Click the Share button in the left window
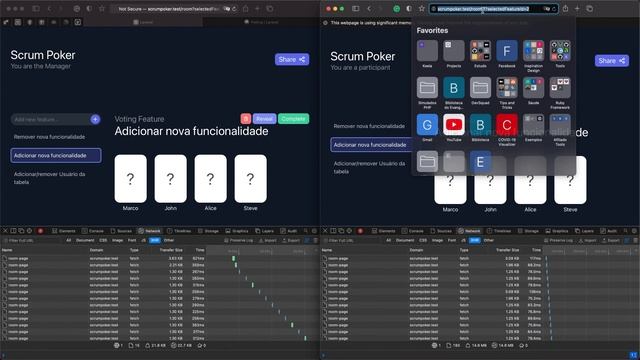The image size is (640, 360). [291, 60]
